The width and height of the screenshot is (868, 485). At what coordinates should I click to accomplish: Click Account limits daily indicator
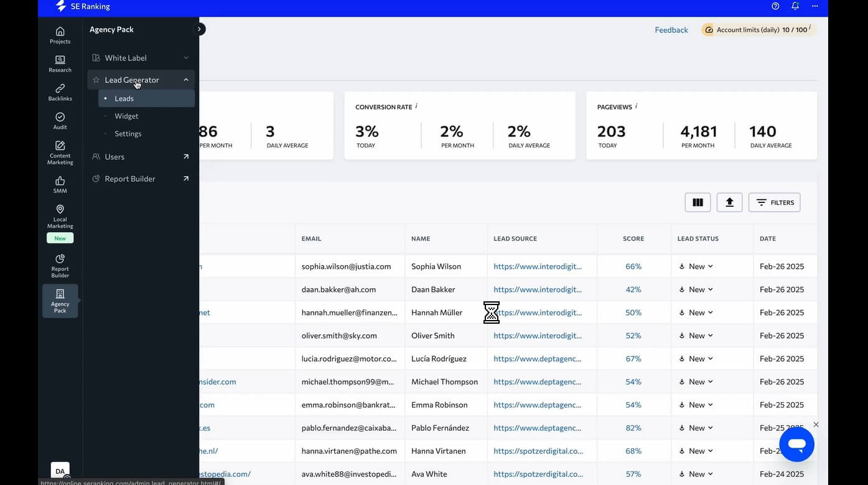pos(758,29)
